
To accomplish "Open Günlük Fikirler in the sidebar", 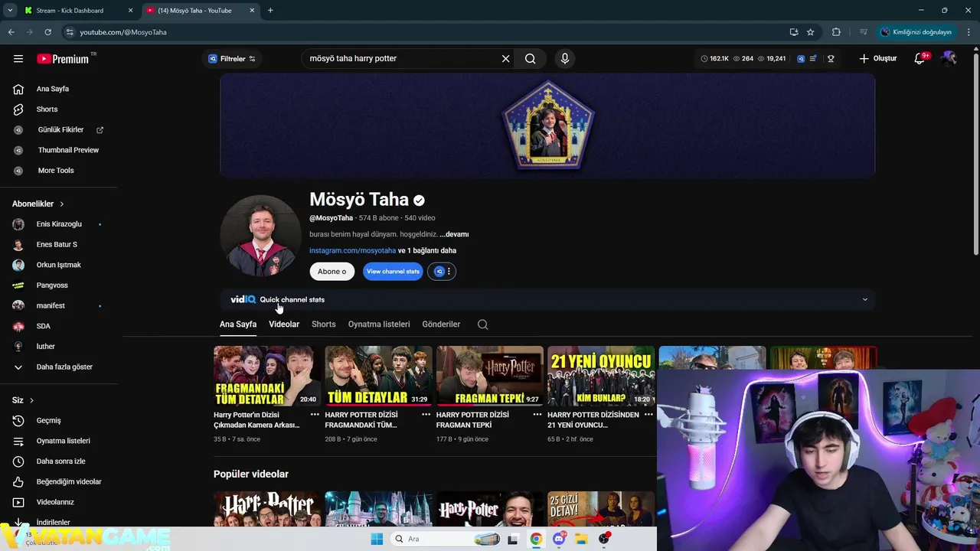I will [59, 130].
